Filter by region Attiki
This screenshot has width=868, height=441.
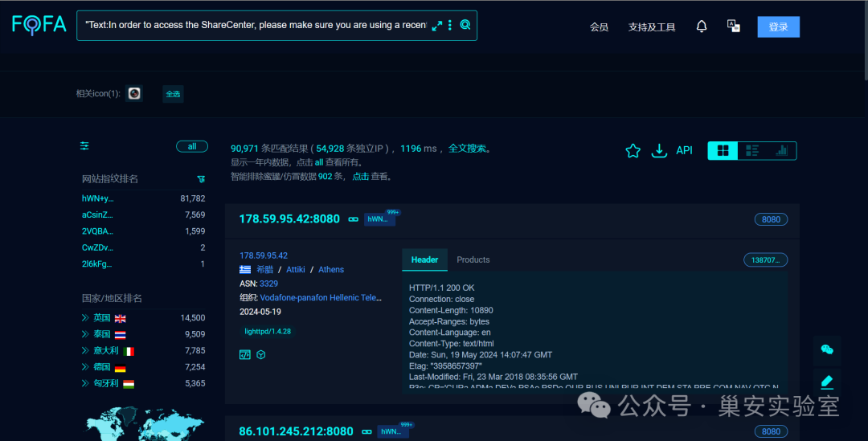click(296, 269)
